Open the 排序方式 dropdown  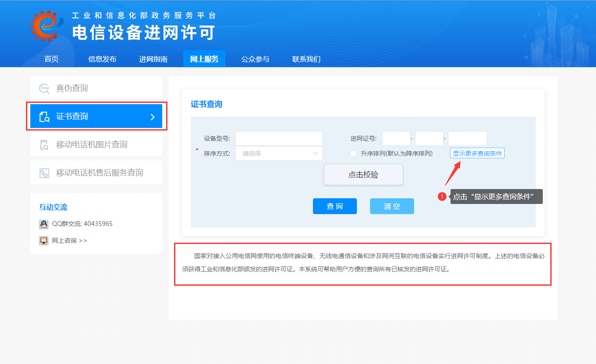point(279,153)
